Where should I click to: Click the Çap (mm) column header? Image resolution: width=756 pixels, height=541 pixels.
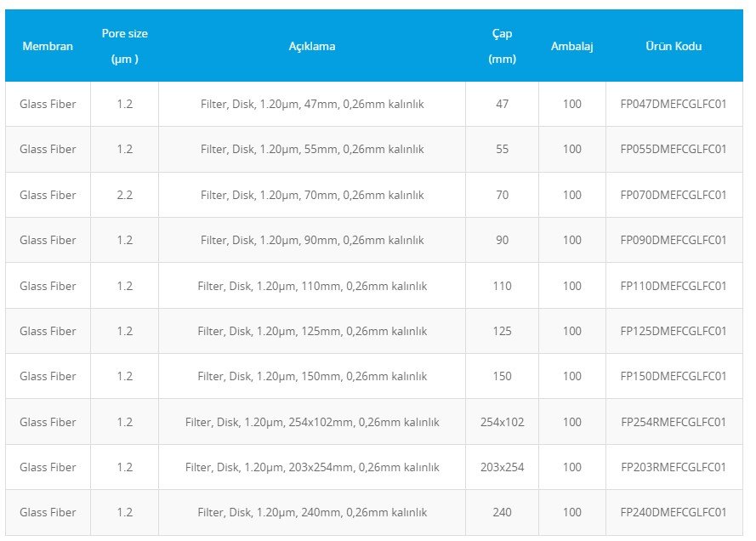point(502,46)
